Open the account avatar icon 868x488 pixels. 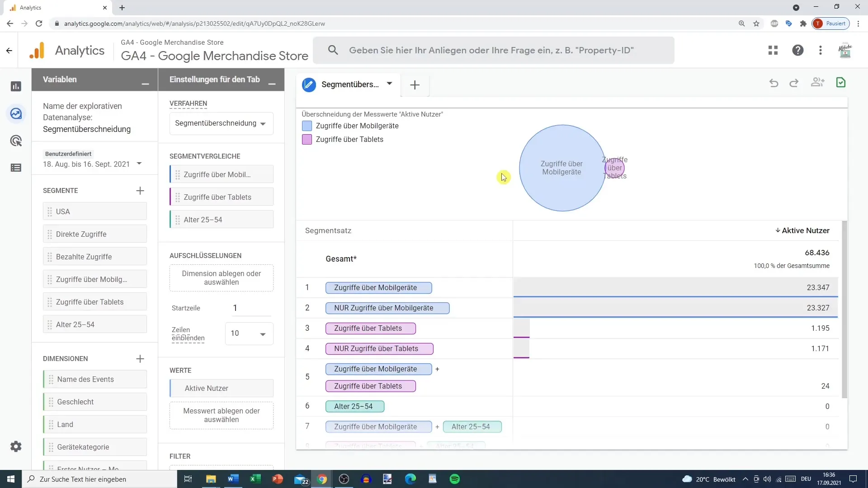coord(845,50)
